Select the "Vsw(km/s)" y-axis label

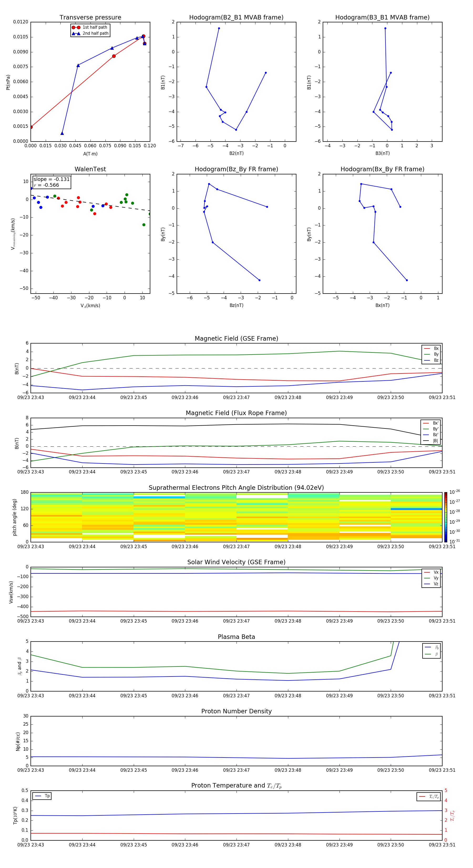click(11, 592)
